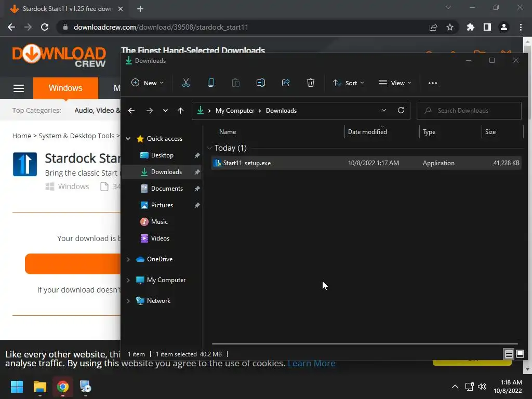Click Chrome icon in taskbar
Screen dimensions: 532x399
pyautogui.click(x=63, y=387)
